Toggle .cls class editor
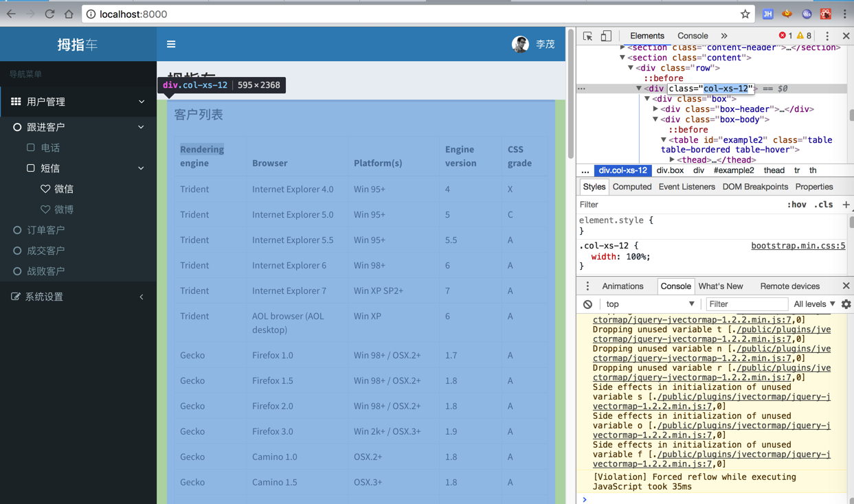 click(x=823, y=205)
